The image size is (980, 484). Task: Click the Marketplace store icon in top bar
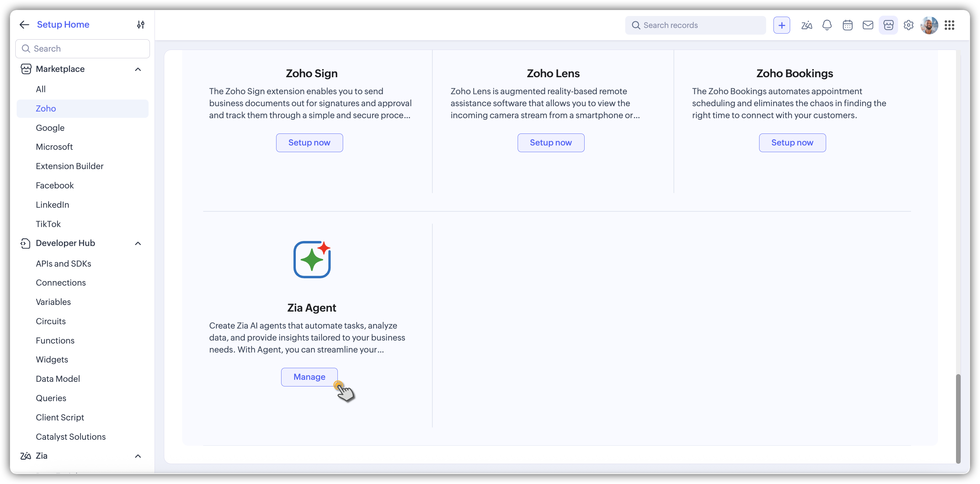(x=888, y=25)
